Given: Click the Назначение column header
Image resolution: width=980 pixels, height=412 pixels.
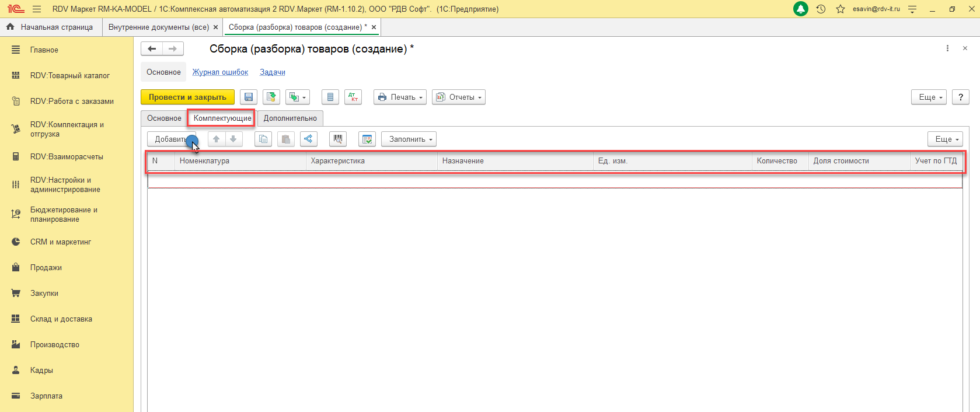Looking at the screenshot, I should pos(515,161).
